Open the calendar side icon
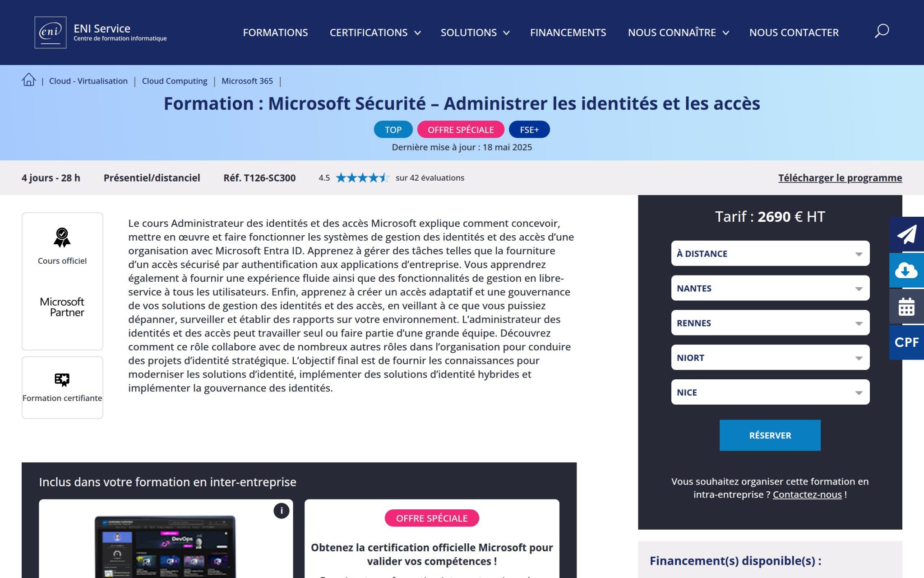 [x=906, y=306]
